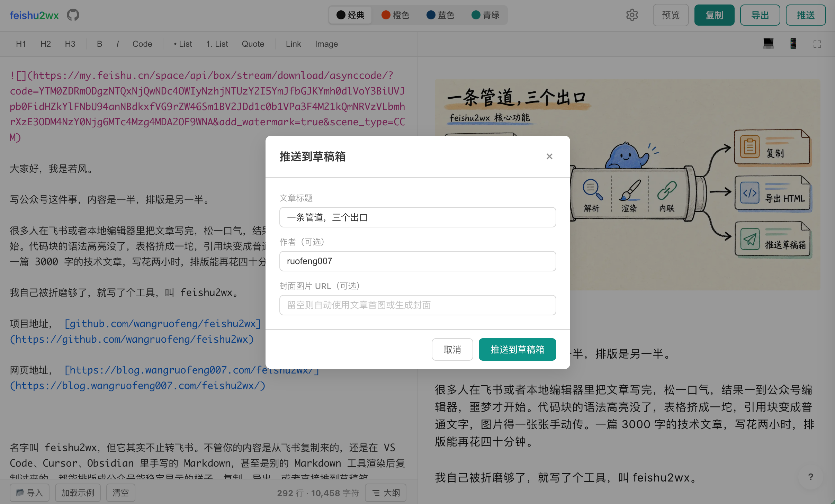Click the 预览 button
Viewport: 835px width, 504px height.
click(x=671, y=15)
